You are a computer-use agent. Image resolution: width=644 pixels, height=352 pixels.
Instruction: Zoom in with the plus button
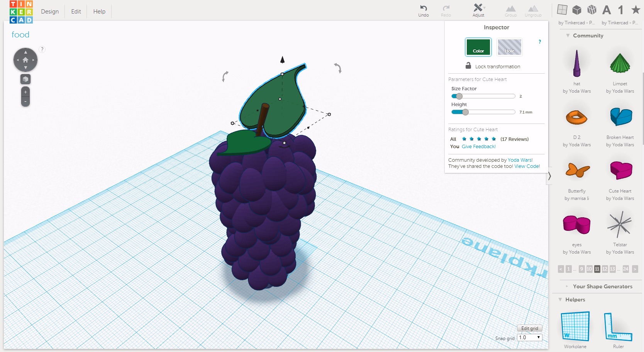point(25,92)
